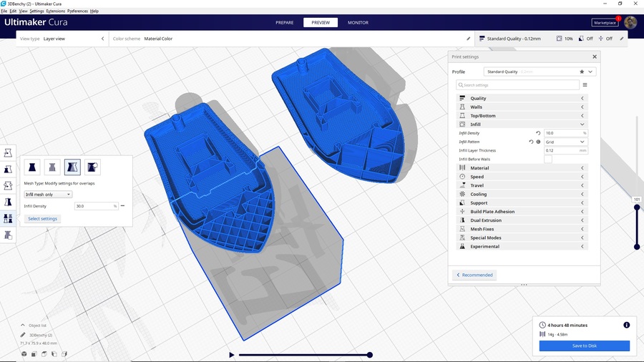Switch to the Prepare tab
Screen dimensions: 644x362
pos(284,22)
